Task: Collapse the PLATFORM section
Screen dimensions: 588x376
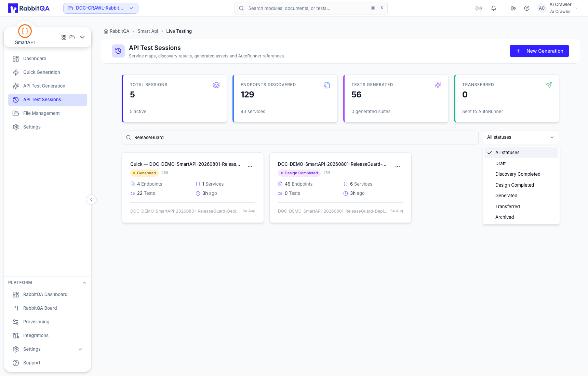Action: tap(84, 283)
